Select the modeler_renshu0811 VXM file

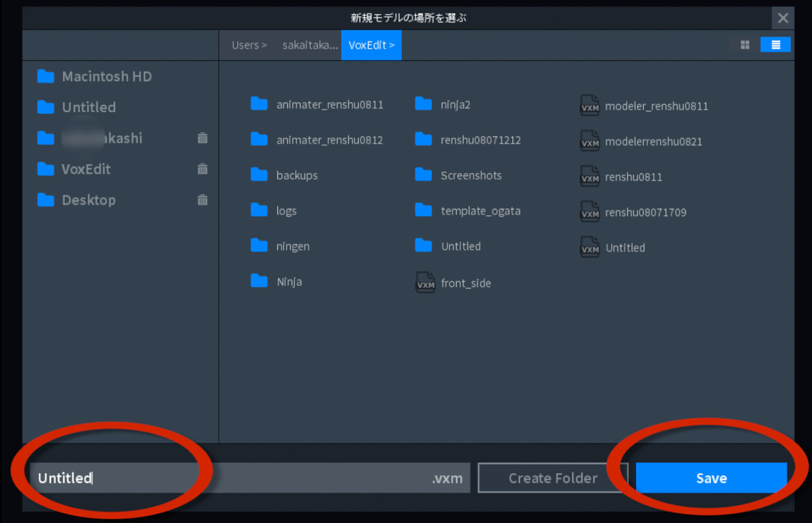(x=657, y=106)
